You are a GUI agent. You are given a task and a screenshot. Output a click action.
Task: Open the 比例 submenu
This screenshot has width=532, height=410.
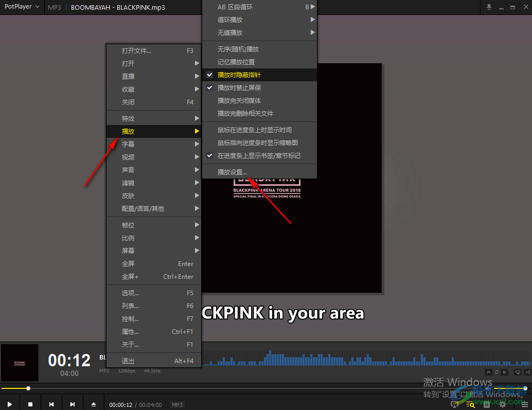(x=154, y=238)
